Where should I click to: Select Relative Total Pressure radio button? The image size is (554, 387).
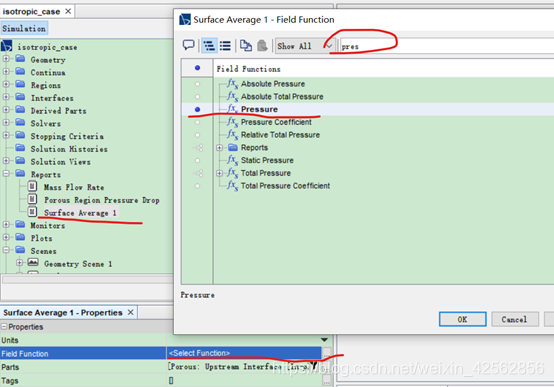click(198, 135)
